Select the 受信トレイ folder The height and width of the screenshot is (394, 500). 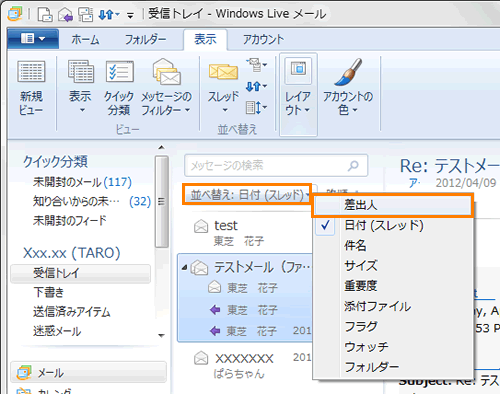[x=80, y=274]
